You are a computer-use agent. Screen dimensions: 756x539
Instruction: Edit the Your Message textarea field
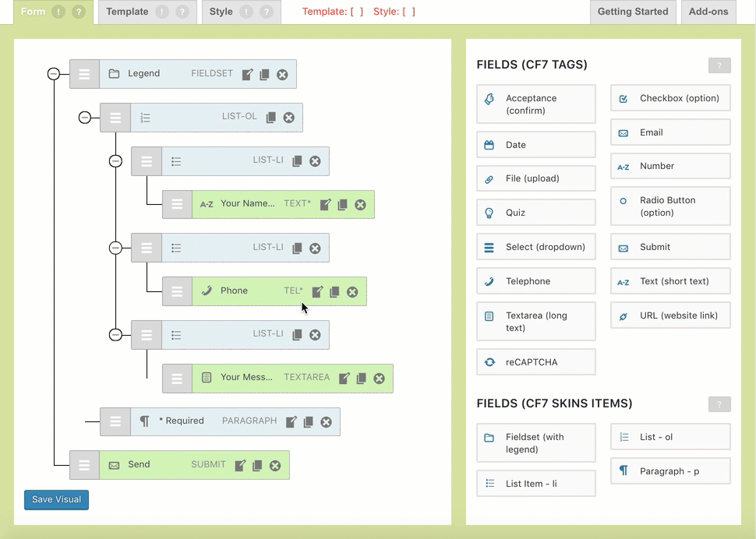click(344, 379)
